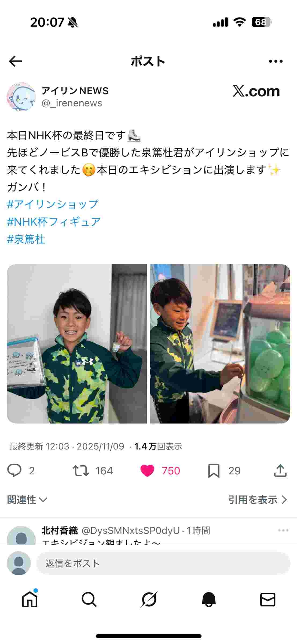Viewport: 297px width, 644px height.
Task: Unlike the post via pink heart
Action: click(147, 471)
